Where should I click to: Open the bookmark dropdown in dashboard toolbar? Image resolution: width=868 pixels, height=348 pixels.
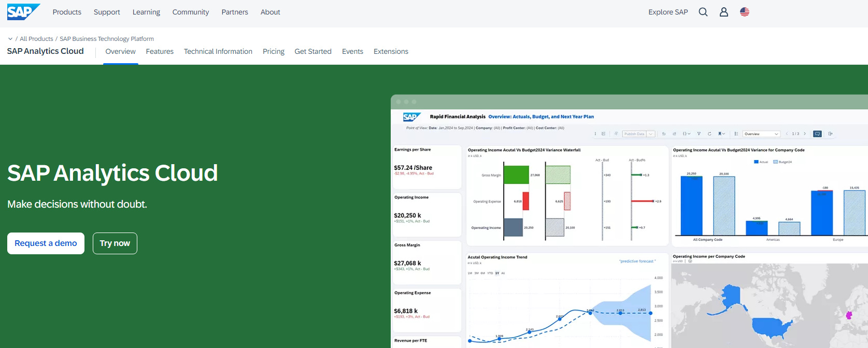point(721,134)
